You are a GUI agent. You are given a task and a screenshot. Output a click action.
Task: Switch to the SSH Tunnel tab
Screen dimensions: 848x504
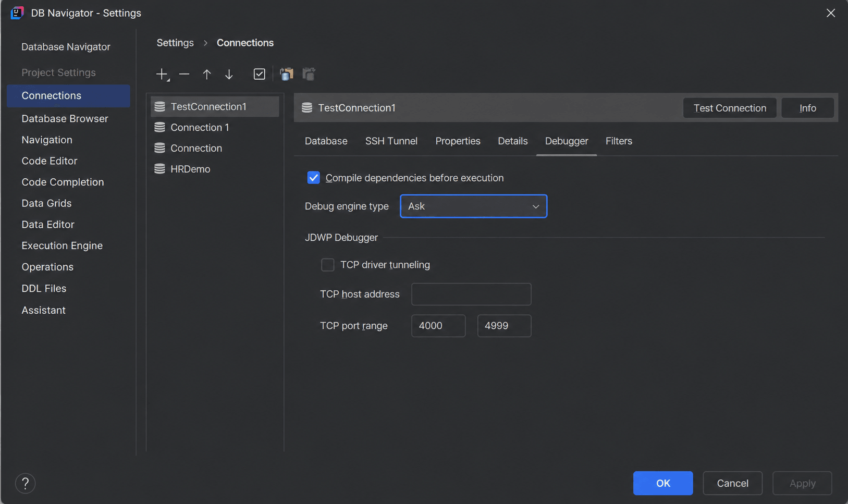pos(391,141)
